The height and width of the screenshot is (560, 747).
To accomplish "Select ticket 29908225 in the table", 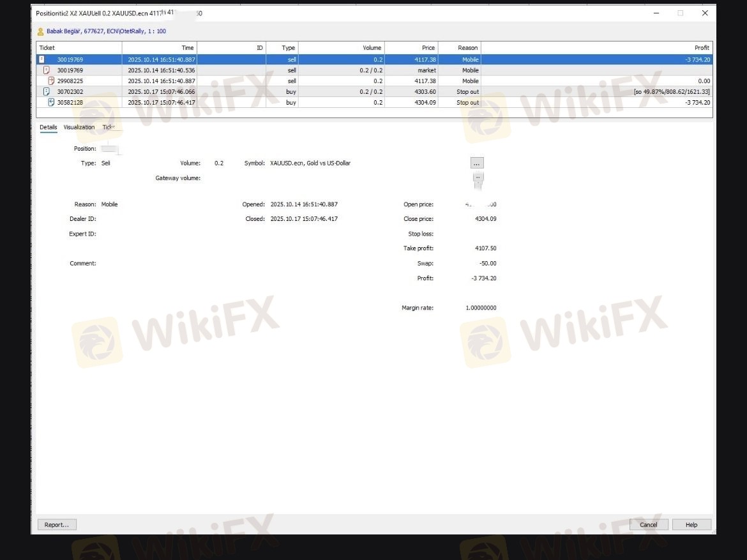I will [x=70, y=81].
